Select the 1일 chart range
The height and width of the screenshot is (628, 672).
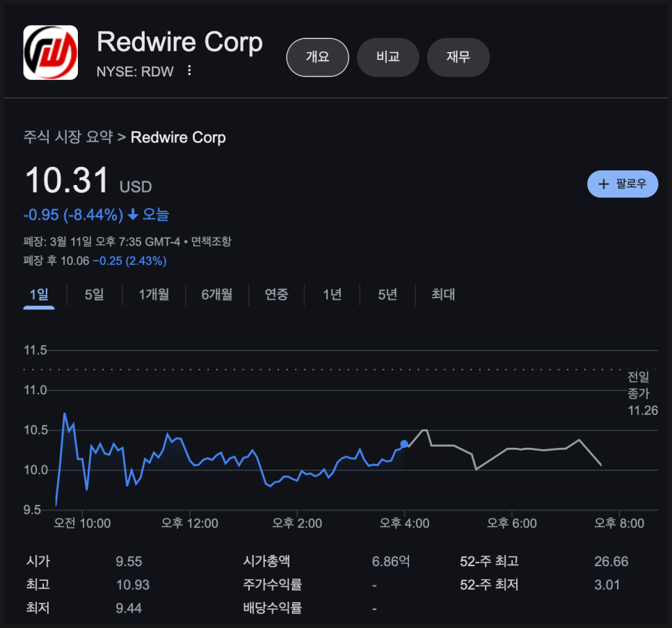(39, 294)
